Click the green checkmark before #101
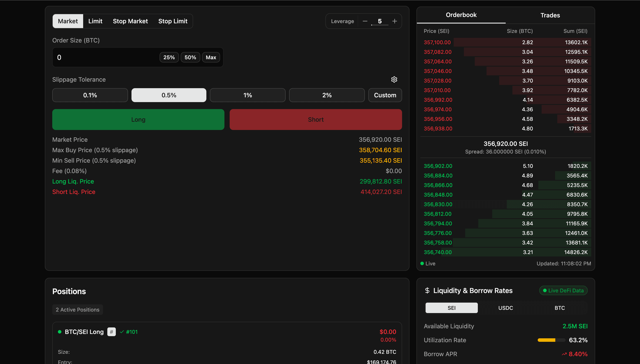 coord(122,332)
